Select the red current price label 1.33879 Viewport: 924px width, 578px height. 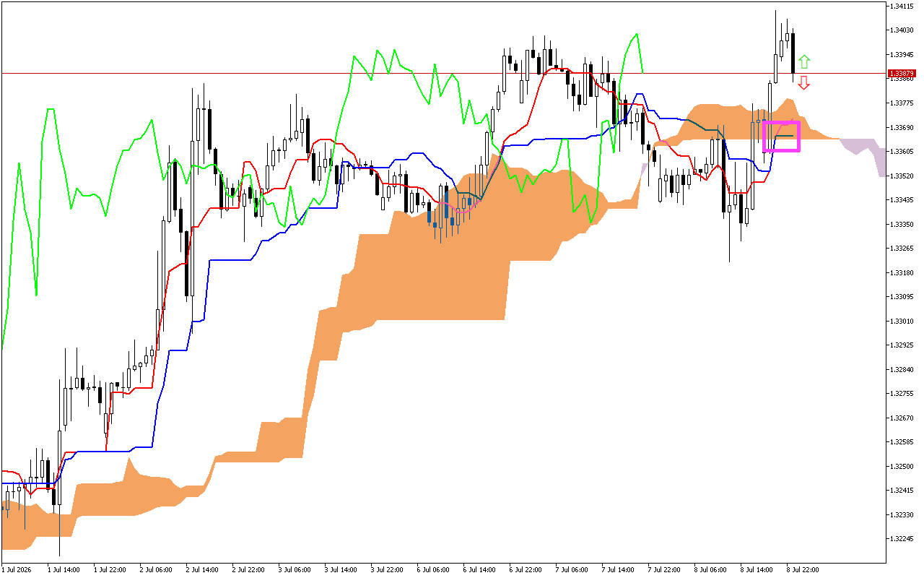coord(902,74)
